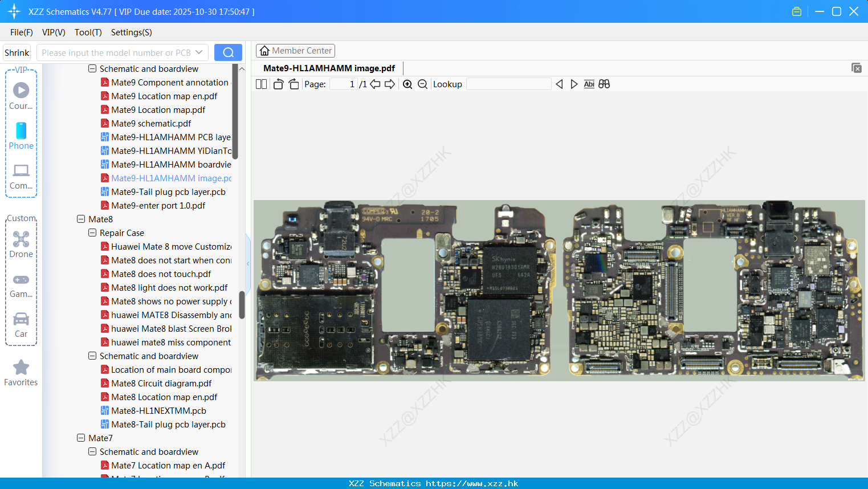Click the Shrink button
Screen dimensions: 868x489
click(x=17, y=52)
